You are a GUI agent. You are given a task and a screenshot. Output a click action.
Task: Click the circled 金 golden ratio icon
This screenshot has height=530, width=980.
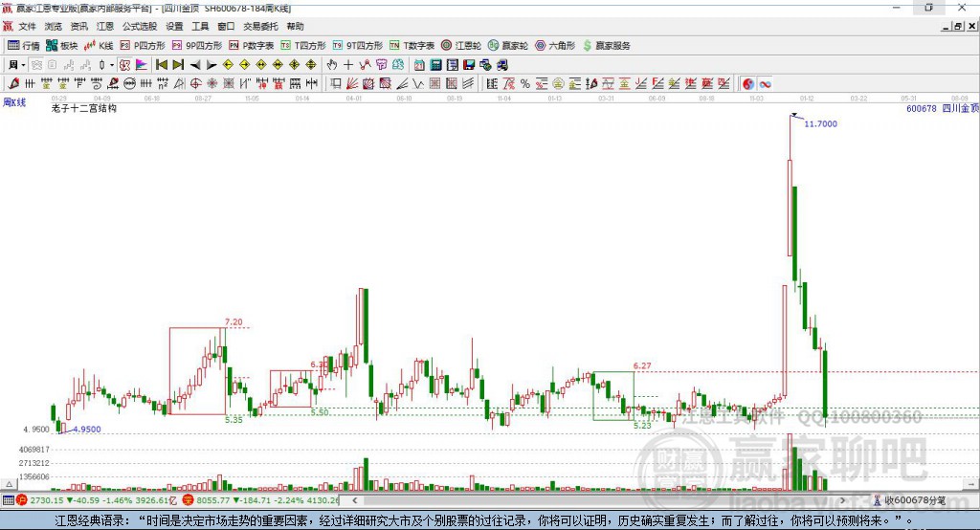pyautogui.click(x=558, y=84)
